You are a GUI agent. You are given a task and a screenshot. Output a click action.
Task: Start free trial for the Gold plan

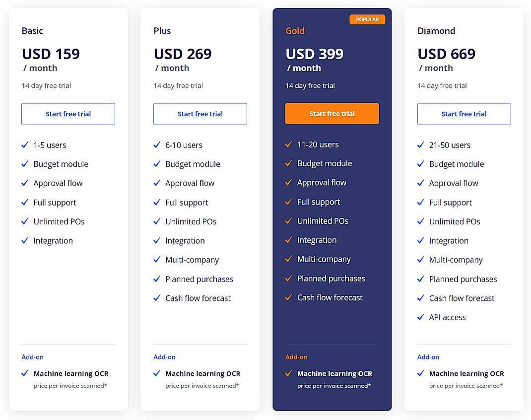pyautogui.click(x=332, y=114)
